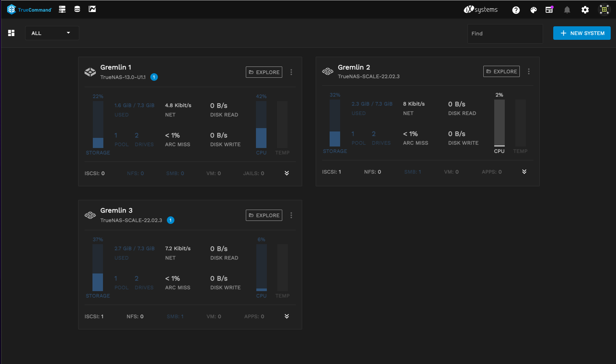This screenshot has height=364, width=616.
Task: Click 'TrueNAS-13.0-U1.1' version text
Action: 123,77
